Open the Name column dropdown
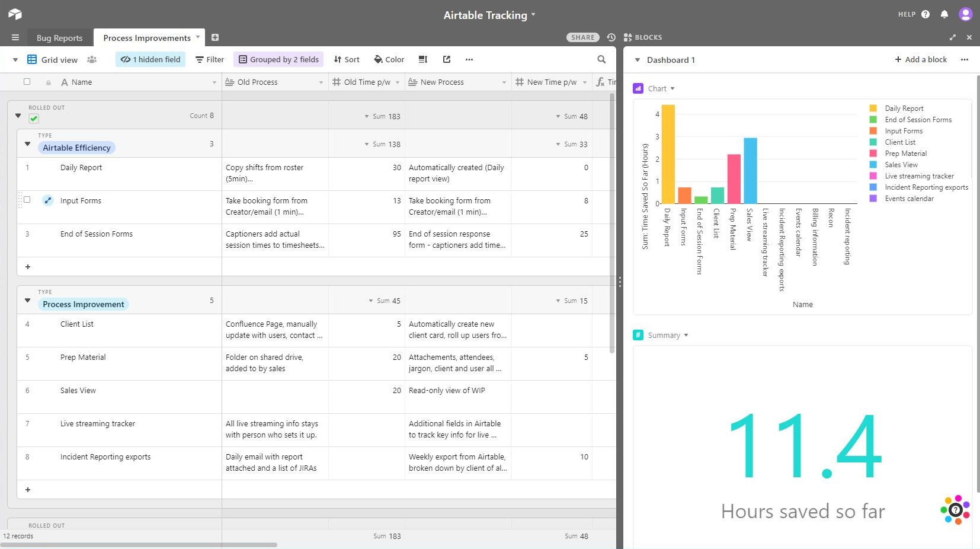 (x=214, y=82)
